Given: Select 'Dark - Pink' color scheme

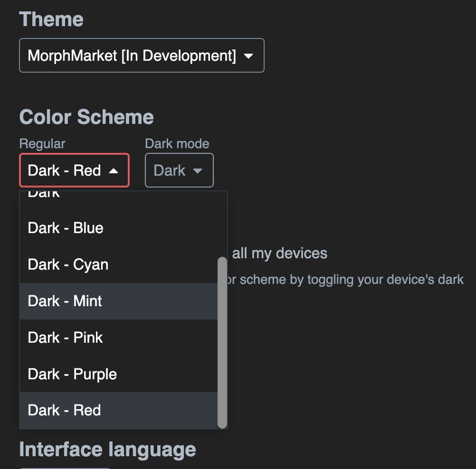Looking at the screenshot, I should (66, 338).
